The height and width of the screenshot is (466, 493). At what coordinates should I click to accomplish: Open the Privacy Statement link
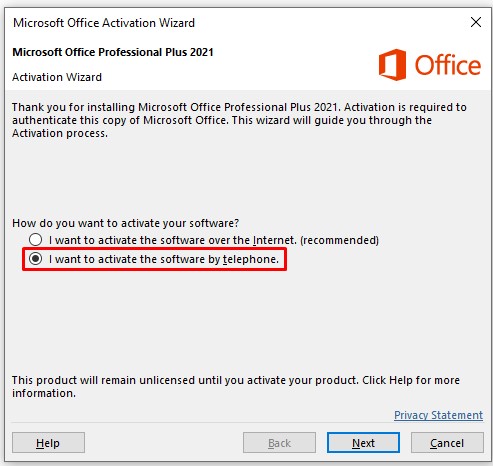[x=438, y=415]
